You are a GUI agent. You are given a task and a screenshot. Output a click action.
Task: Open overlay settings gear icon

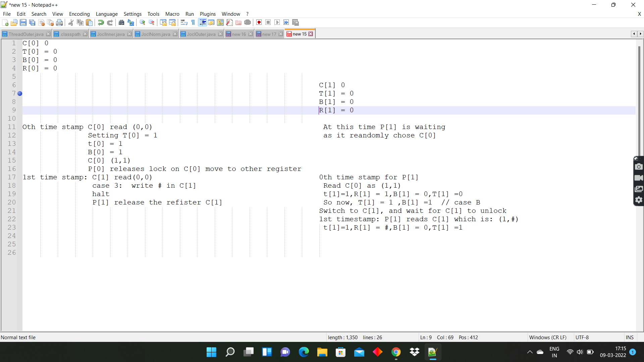639,200
